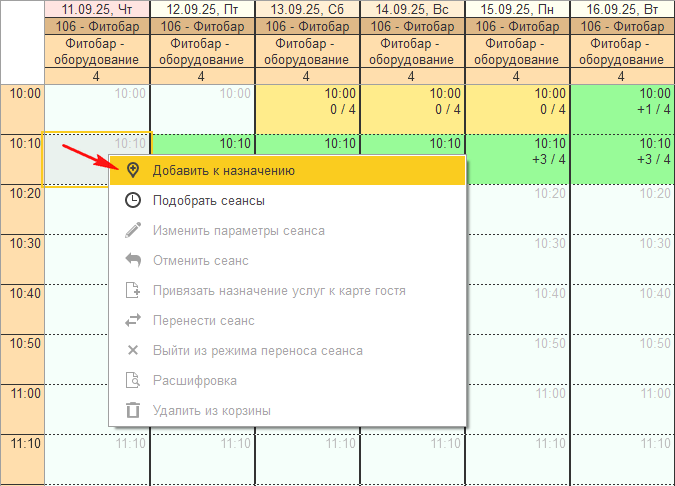Select 10:30 slot on 15.09.25 Monday
The image size is (675, 486).
(x=518, y=259)
